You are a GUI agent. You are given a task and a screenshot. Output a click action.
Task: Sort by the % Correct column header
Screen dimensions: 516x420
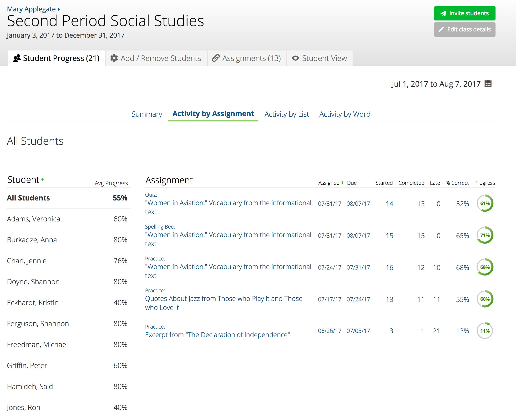click(457, 183)
